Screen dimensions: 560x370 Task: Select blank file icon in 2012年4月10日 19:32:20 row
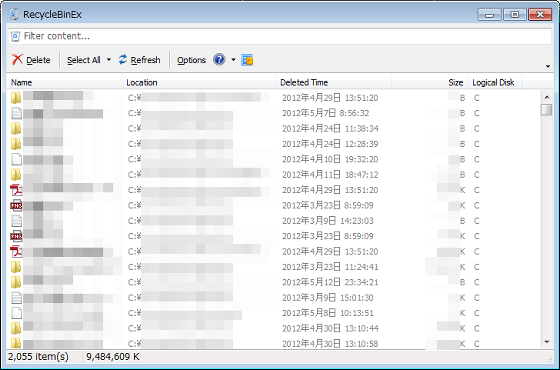16,159
